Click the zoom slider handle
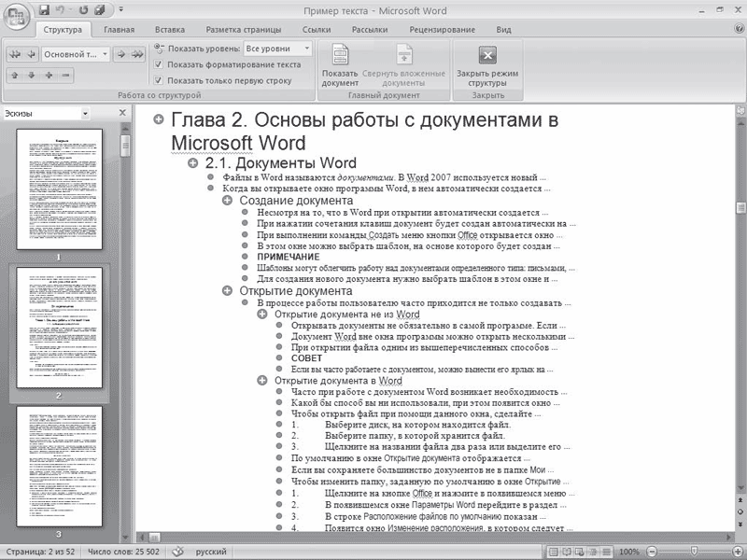This screenshot has width=747, height=560. tap(694, 552)
